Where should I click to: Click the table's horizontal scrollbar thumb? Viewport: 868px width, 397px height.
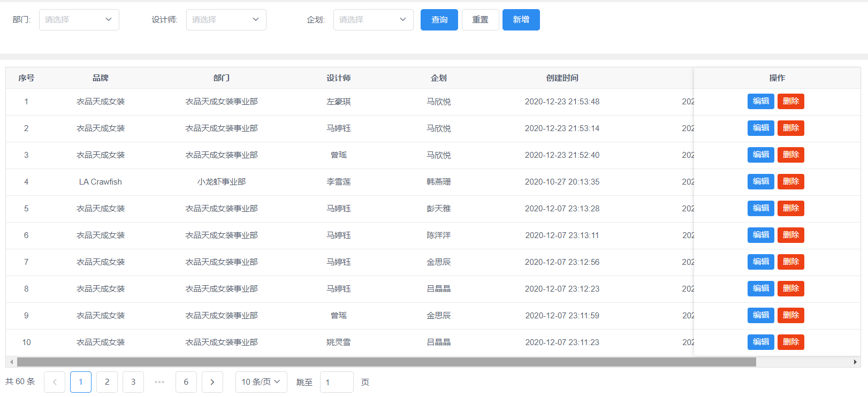click(386, 362)
